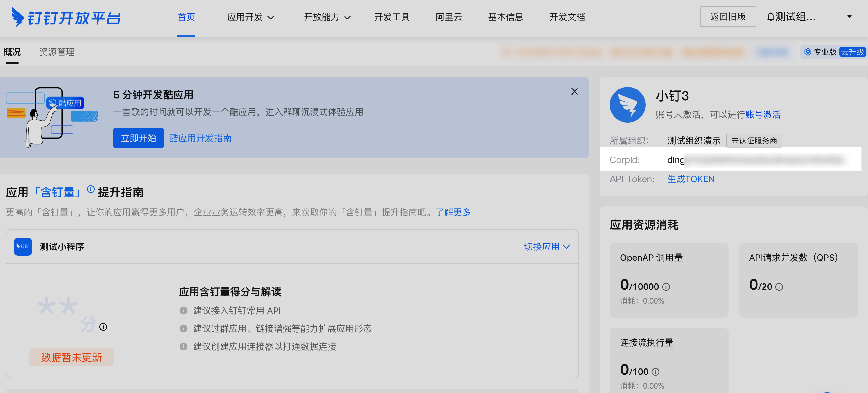Switch to the 概况 tab
This screenshot has width=868, height=393.
coord(12,52)
